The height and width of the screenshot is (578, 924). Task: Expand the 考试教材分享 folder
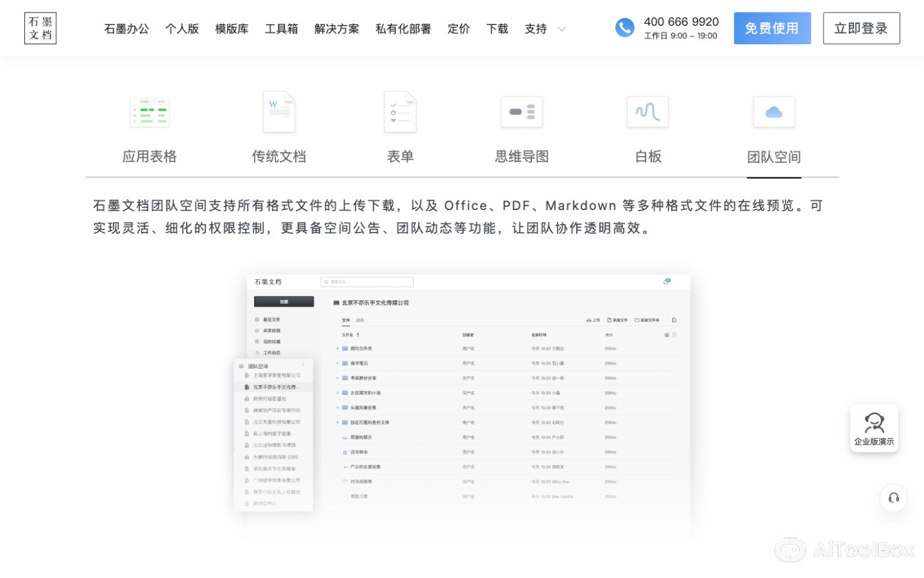pos(337,377)
